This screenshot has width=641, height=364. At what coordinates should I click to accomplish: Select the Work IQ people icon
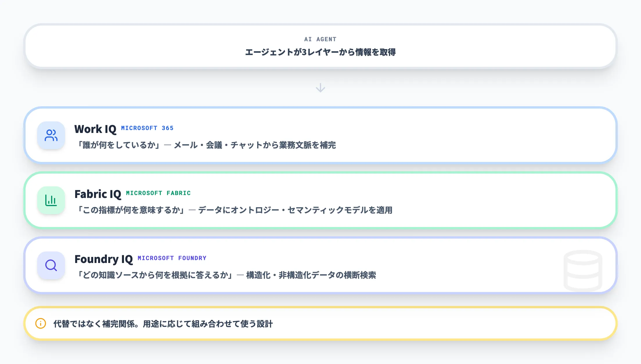pos(51,136)
